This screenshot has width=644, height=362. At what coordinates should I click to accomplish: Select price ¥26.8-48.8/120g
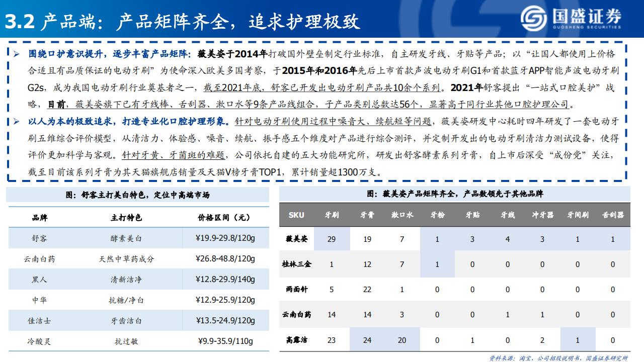(x=225, y=259)
